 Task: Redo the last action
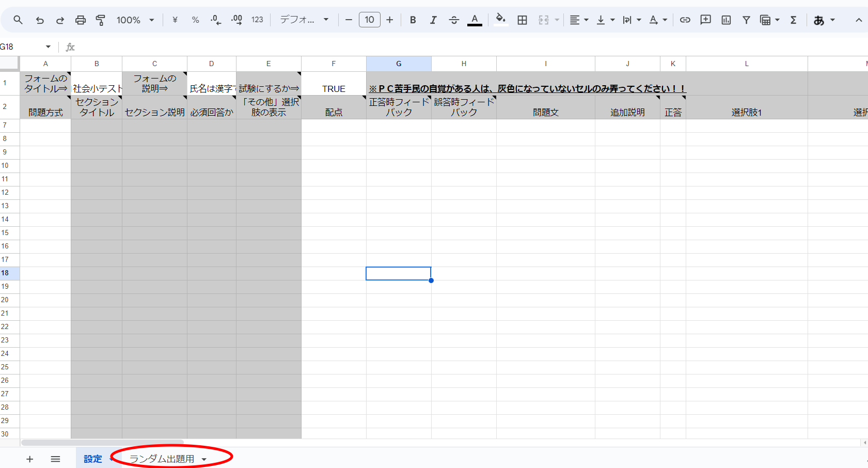click(x=60, y=20)
